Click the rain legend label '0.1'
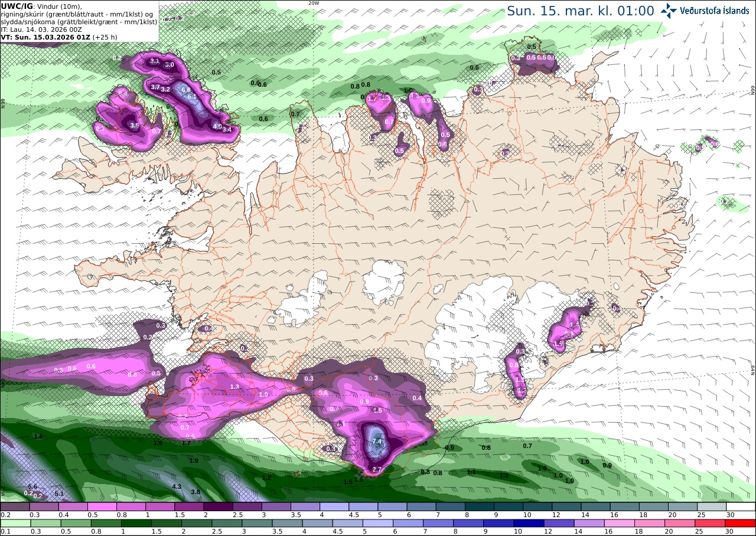Image resolution: width=756 pixels, height=536 pixels. (x=4, y=531)
